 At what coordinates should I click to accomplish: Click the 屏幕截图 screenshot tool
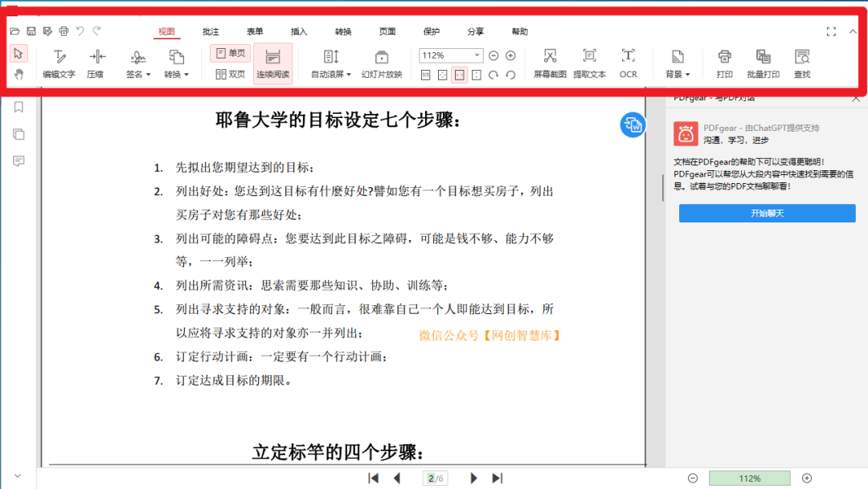click(x=550, y=63)
